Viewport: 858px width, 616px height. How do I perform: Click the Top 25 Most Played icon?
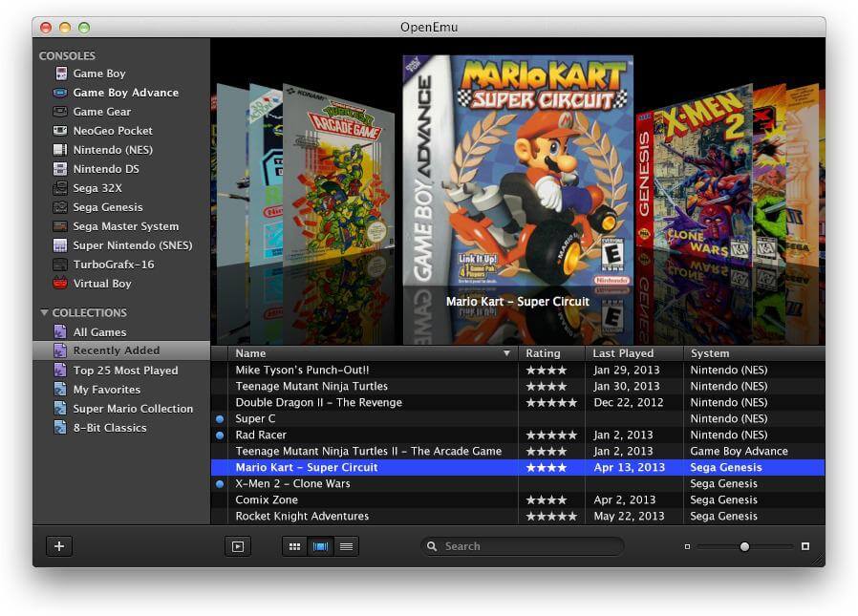[60, 371]
